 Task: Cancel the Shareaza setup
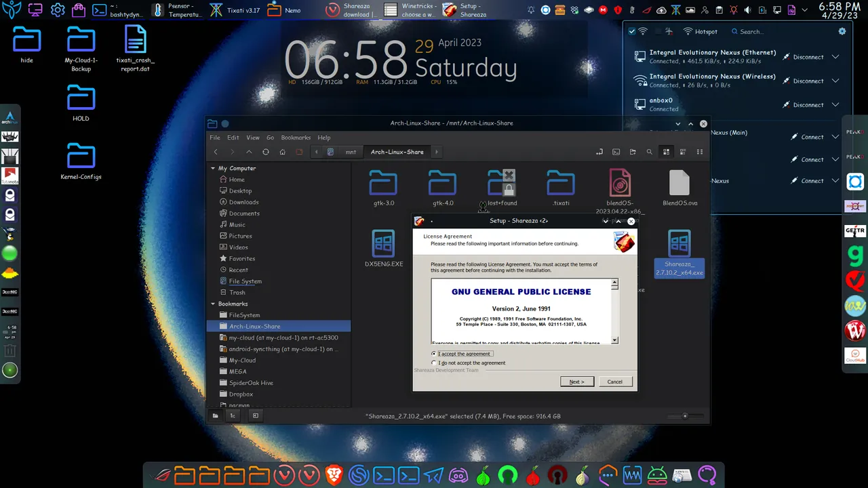pos(615,382)
